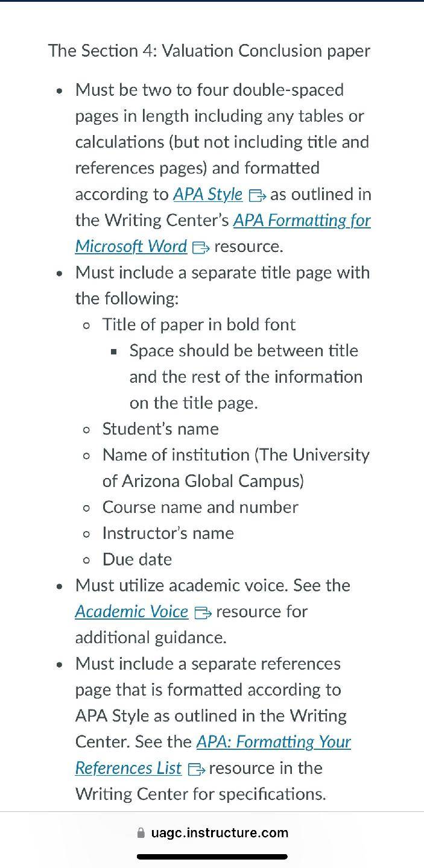The width and height of the screenshot is (424, 868).
Task: Tap the home indicator bar at bottom
Action: (212, 857)
